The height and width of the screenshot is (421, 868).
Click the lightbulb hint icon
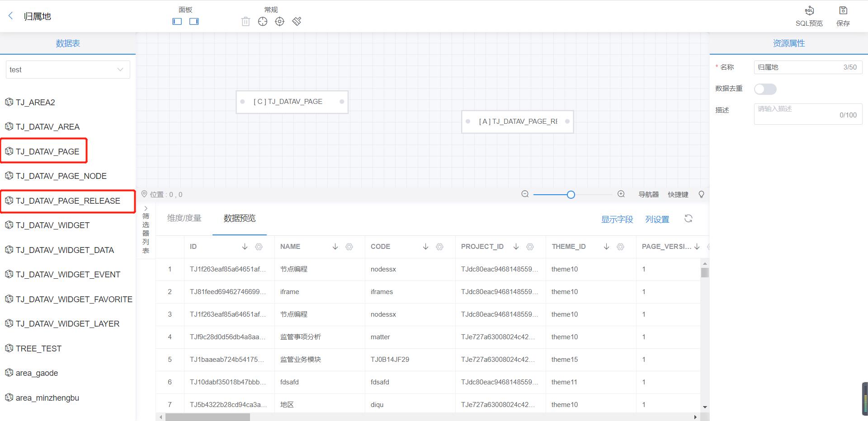701,194
